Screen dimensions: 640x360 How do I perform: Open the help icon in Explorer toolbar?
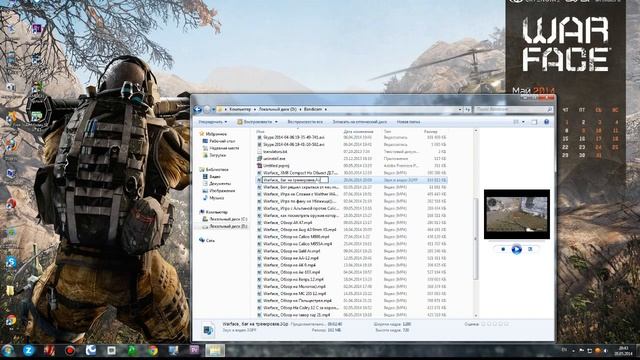547,122
